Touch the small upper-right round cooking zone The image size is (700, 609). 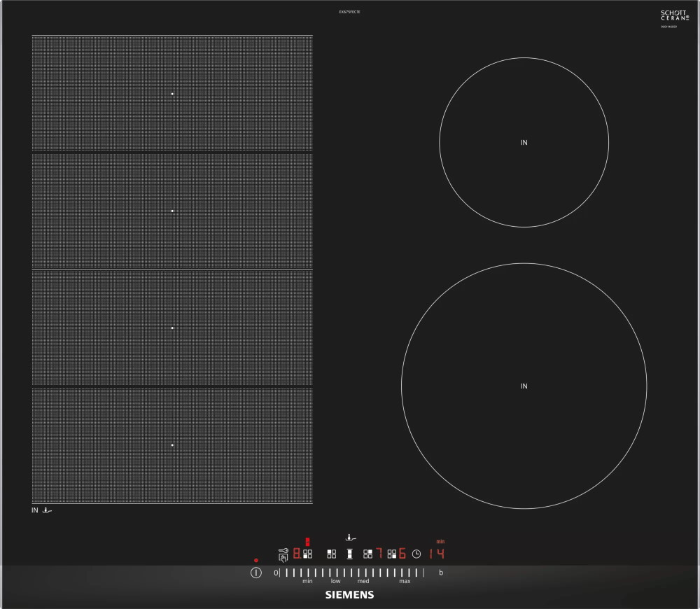(524, 142)
